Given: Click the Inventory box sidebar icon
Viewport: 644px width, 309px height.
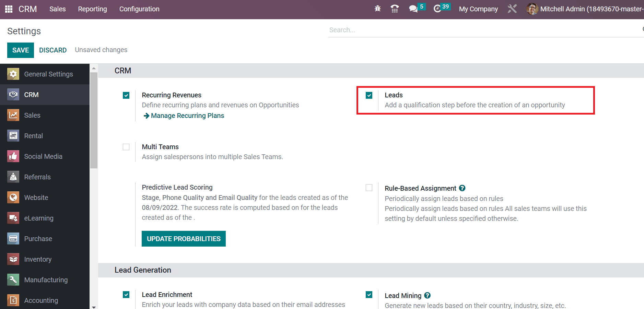Looking at the screenshot, I should pyautogui.click(x=13, y=259).
